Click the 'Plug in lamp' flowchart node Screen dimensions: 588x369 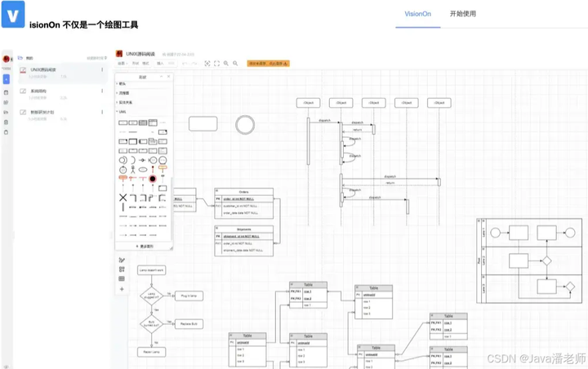[x=189, y=296]
